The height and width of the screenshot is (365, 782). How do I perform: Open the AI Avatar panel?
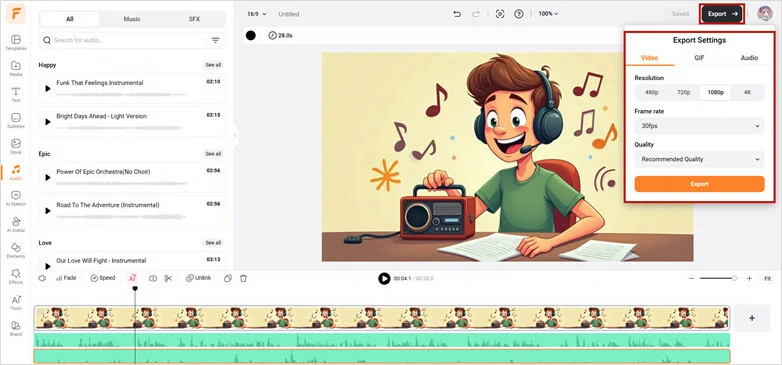tap(16, 224)
